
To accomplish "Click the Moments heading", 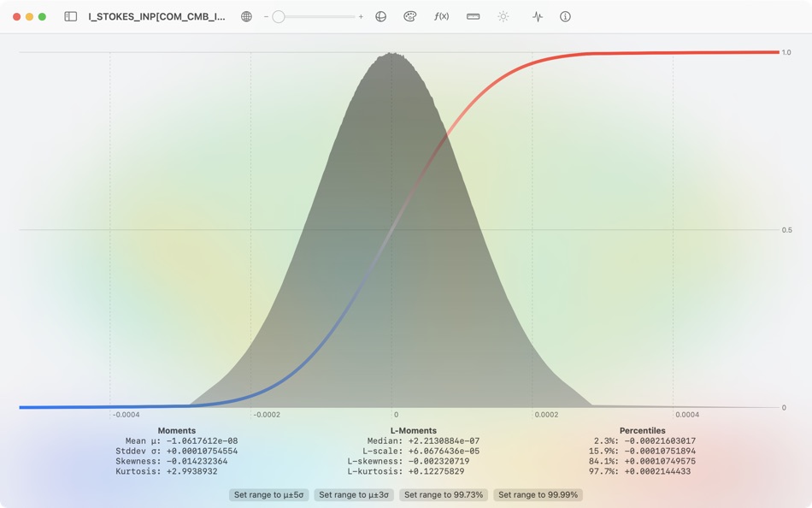I will click(177, 430).
